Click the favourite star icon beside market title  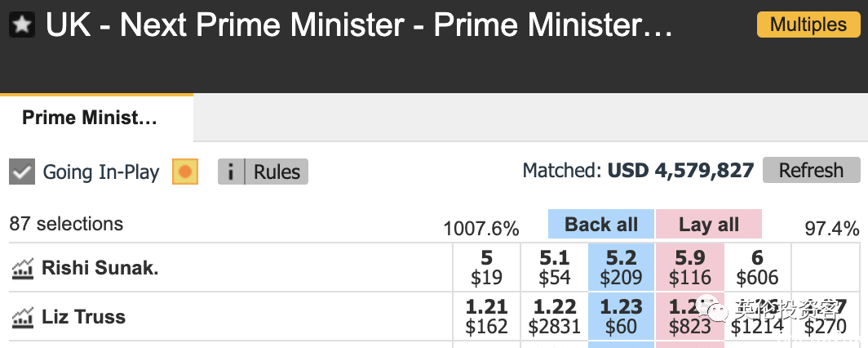click(x=21, y=25)
